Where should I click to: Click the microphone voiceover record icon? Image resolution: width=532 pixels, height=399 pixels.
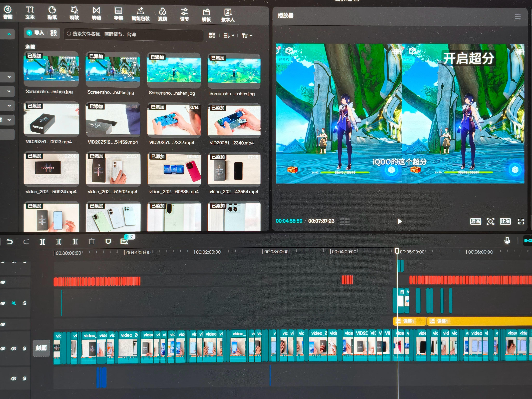(x=507, y=241)
